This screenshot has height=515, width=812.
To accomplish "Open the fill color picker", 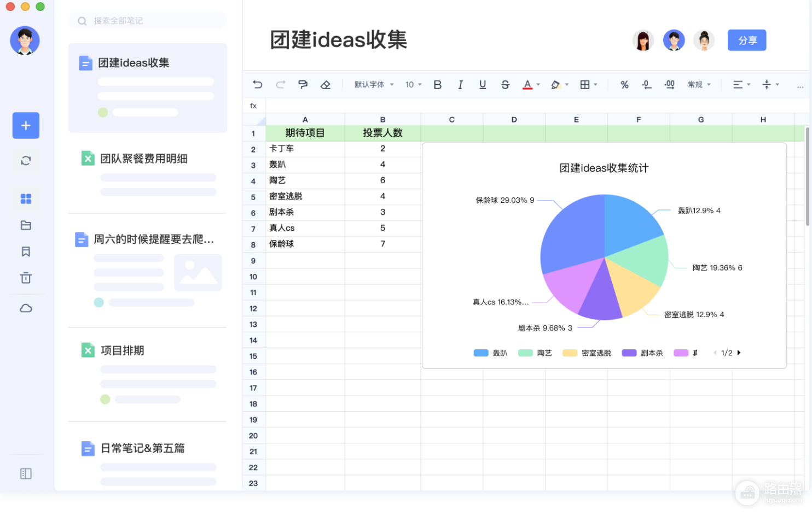I will pyautogui.click(x=560, y=85).
